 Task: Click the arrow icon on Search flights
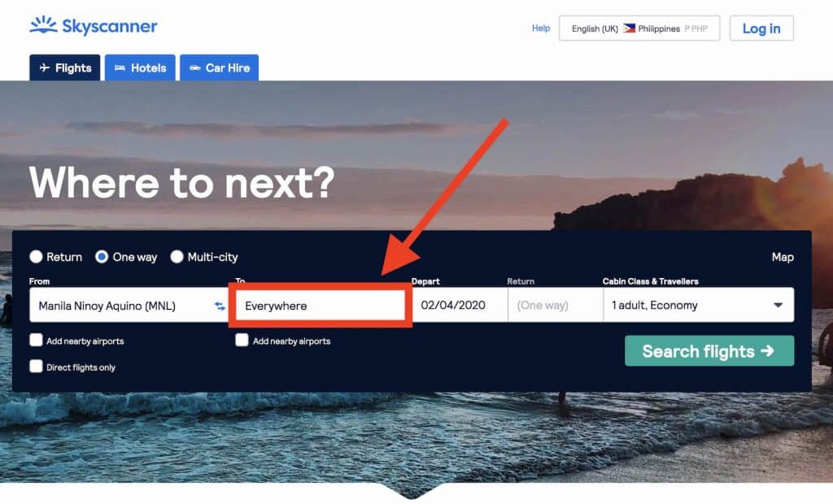click(x=767, y=350)
